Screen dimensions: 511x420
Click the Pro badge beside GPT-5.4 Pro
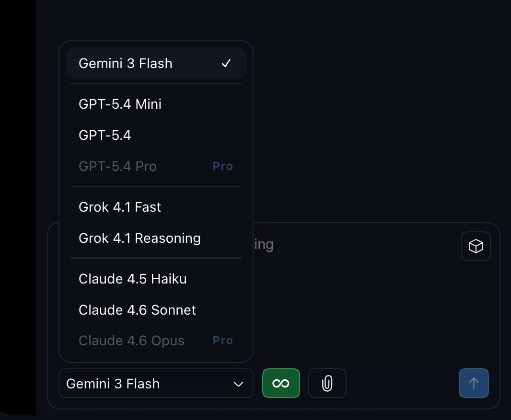[x=222, y=166]
